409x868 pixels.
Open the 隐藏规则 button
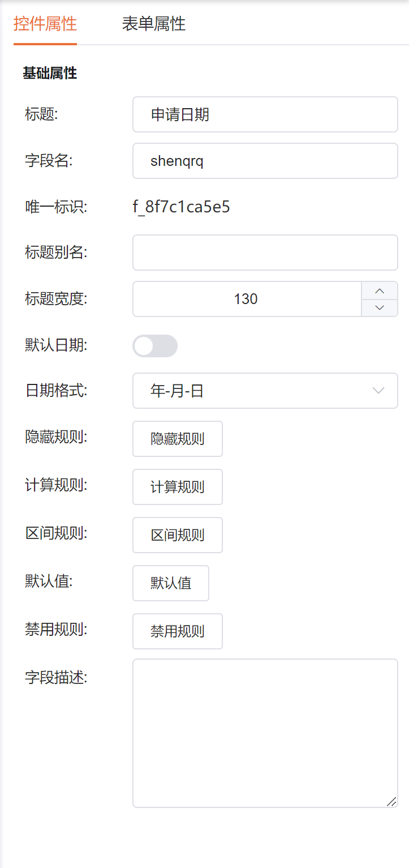(178, 439)
